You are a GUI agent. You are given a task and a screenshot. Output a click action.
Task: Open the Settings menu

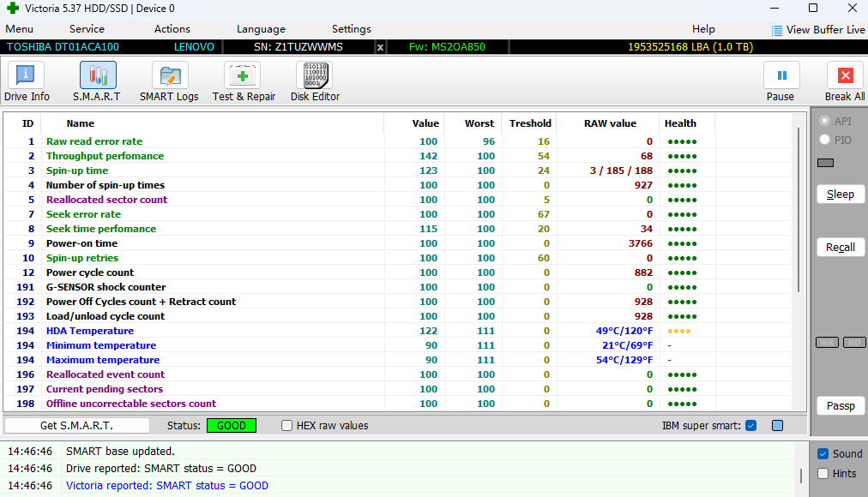point(352,29)
